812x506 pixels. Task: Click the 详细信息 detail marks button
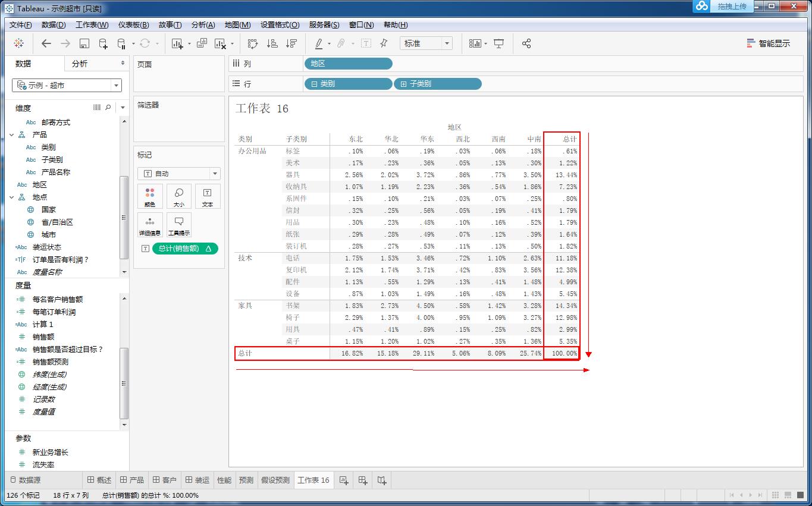pyautogui.click(x=150, y=225)
